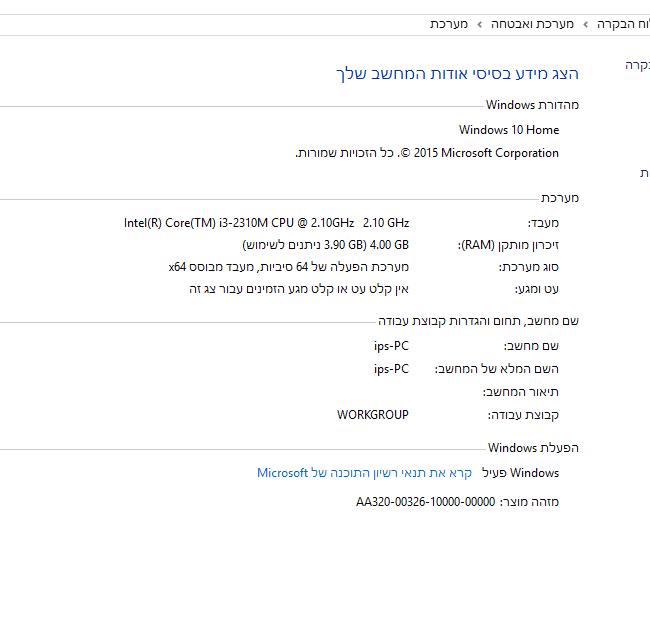650x631 pixels.
Task: Click the blue page heading about your computer
Action: click(457, 74)
